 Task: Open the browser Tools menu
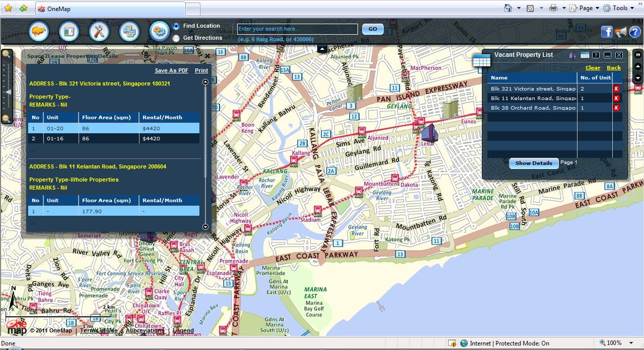click(x=619, y=8)
